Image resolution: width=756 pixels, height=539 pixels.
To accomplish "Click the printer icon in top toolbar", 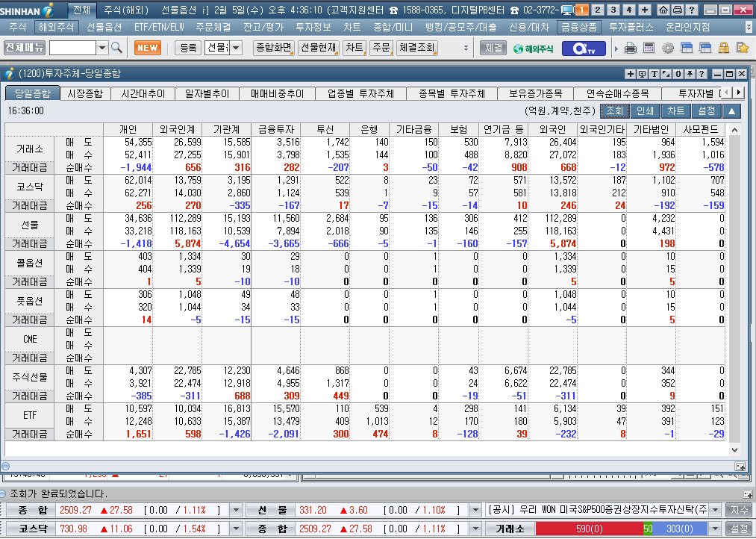I will click(x=630, y=48).
